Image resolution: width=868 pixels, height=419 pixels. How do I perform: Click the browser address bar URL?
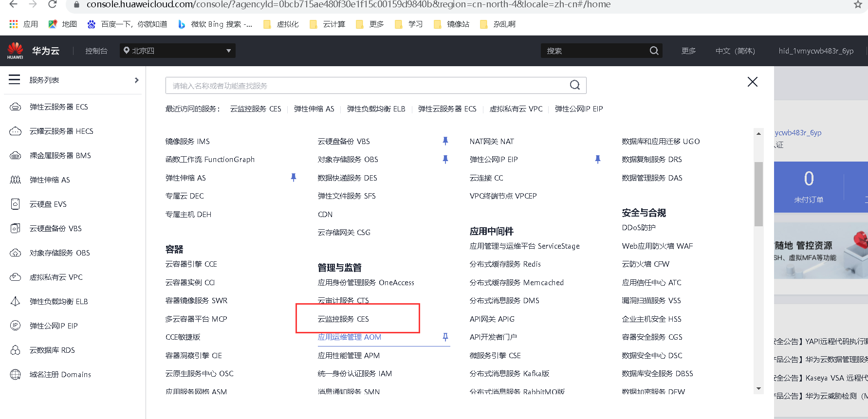point(349,4)
